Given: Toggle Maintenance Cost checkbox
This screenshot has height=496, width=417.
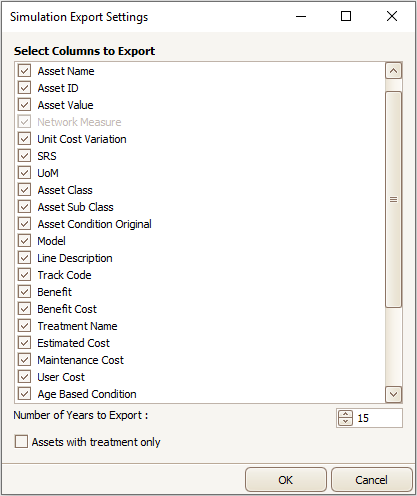Looking at the screenshot, I should 24,360.
